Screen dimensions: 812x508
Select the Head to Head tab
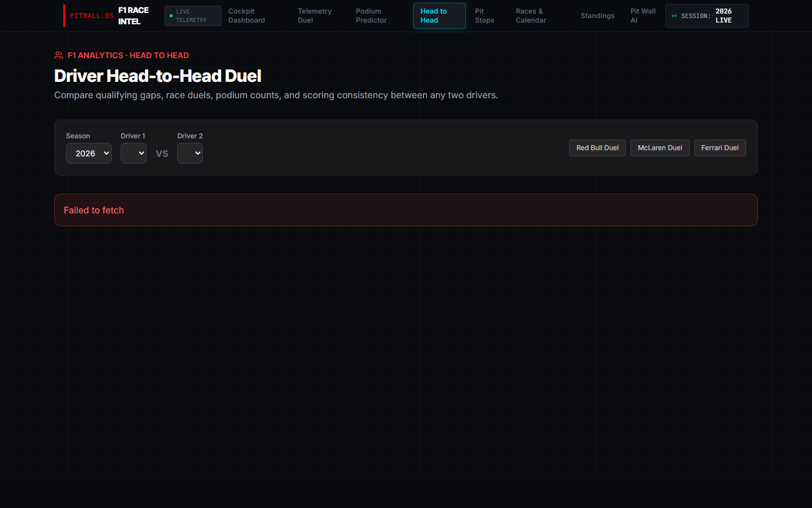(439, 16)
